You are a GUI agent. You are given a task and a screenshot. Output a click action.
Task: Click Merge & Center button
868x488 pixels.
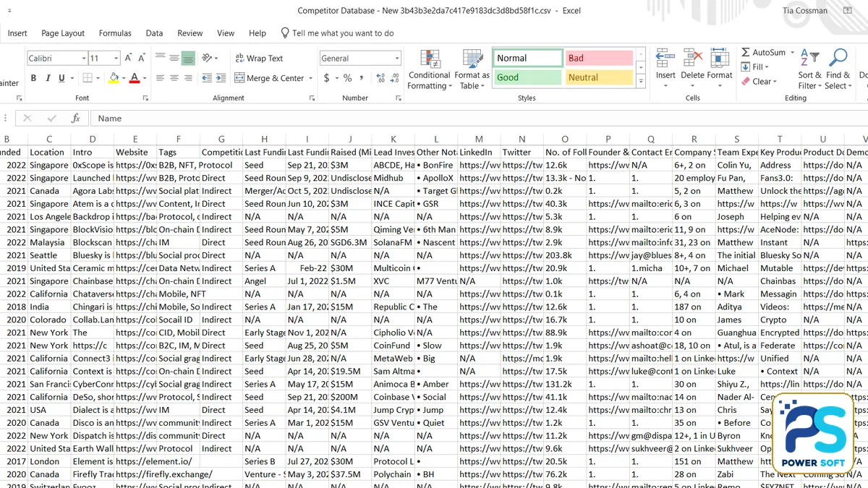pos(268,78)
